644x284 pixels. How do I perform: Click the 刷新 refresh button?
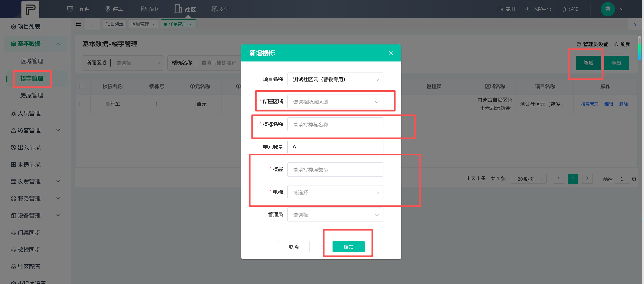[622, 44]
